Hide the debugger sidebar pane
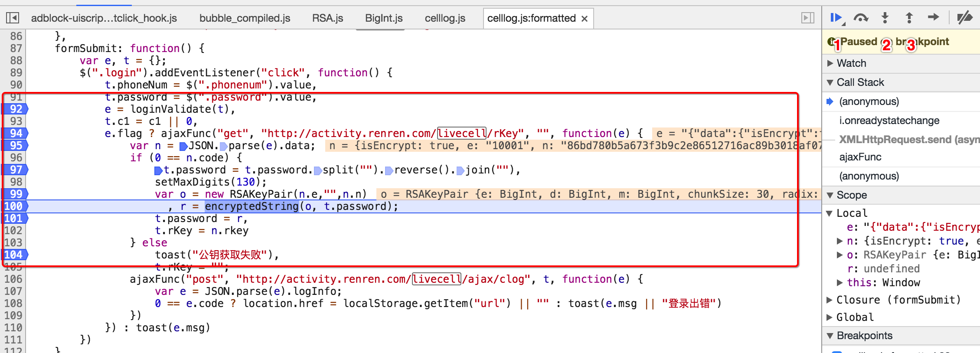 [x=807, y=18]
